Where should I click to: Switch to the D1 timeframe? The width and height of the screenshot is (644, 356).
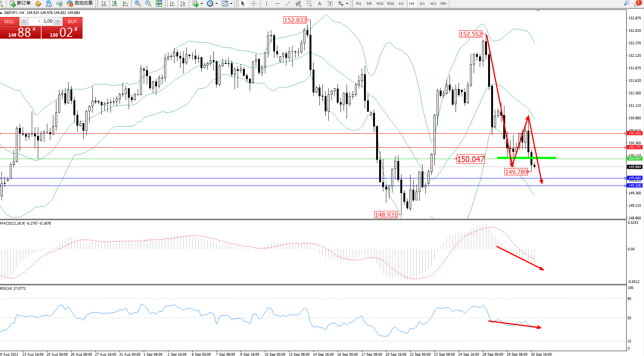422,3
